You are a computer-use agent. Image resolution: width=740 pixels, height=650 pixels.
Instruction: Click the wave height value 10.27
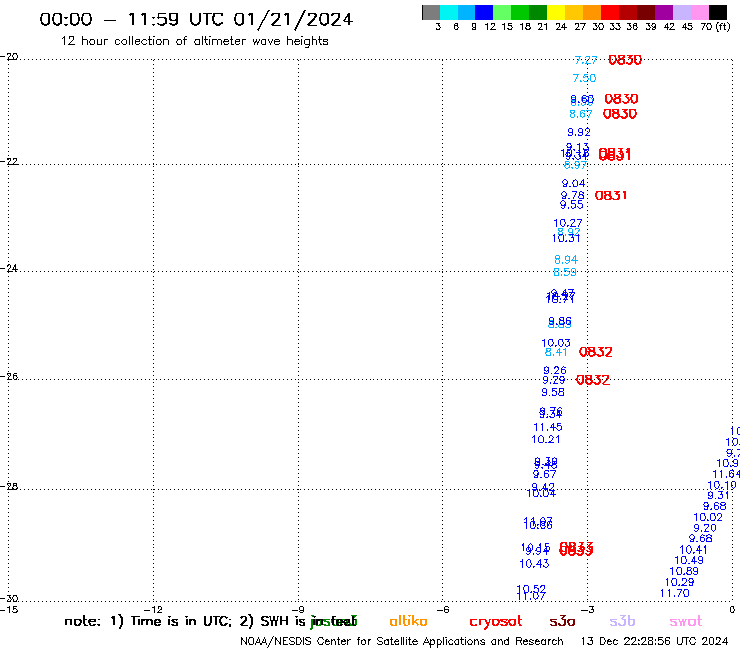click(x=568, y=223)
